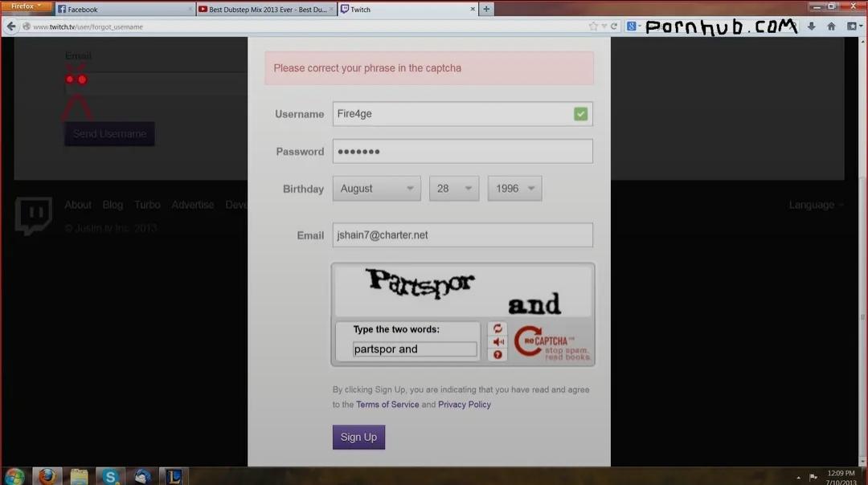Bookmark this page with the star icon
868x485 pixels.
point(593,26)
